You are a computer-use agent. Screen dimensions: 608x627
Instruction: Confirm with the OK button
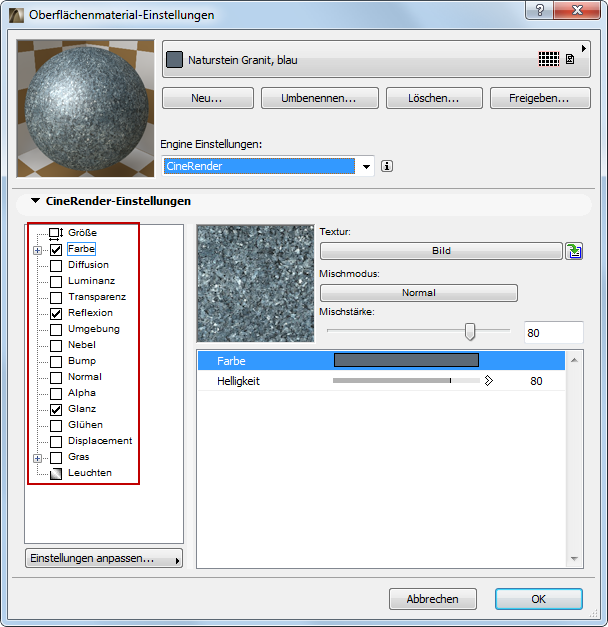539,599
